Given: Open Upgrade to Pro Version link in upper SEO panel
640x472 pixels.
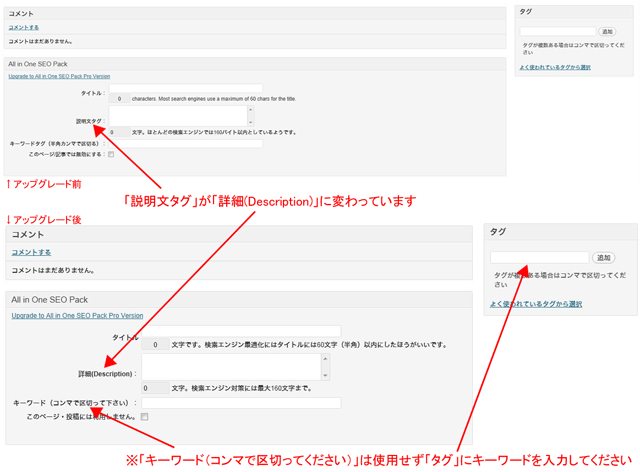Looking at the screenshot, I should (59, 76).
